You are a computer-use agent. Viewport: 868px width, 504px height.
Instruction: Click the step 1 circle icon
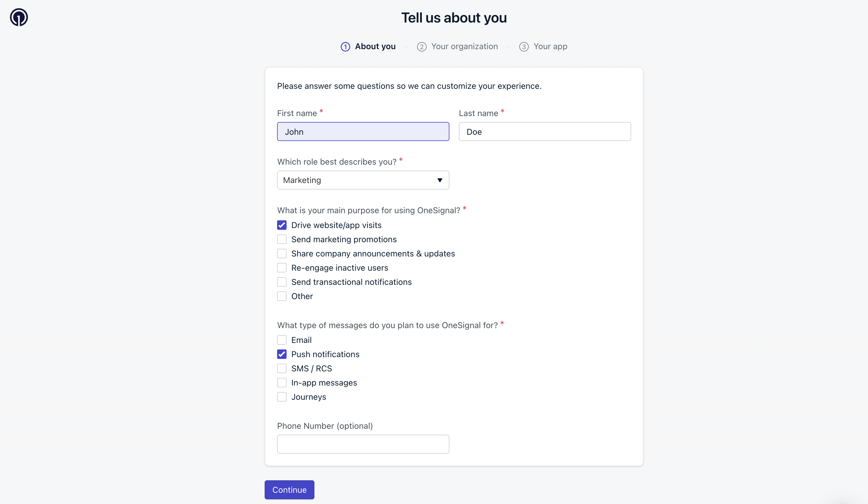pos(345,46)
